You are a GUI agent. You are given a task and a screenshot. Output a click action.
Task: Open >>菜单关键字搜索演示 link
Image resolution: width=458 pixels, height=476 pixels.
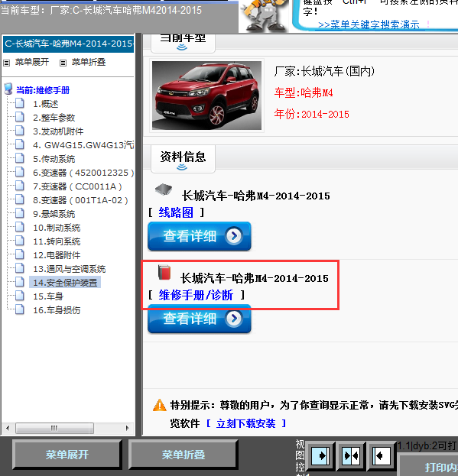click(369, 24)
